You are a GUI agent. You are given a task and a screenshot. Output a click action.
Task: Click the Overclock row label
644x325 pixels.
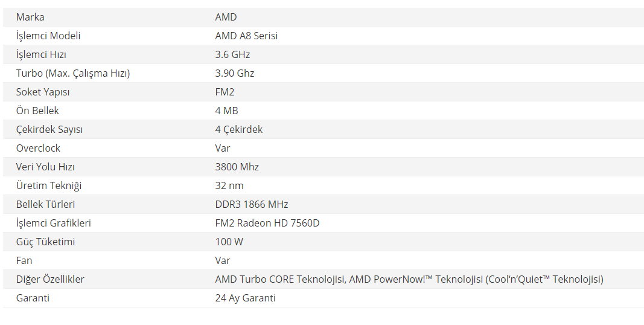38,148
